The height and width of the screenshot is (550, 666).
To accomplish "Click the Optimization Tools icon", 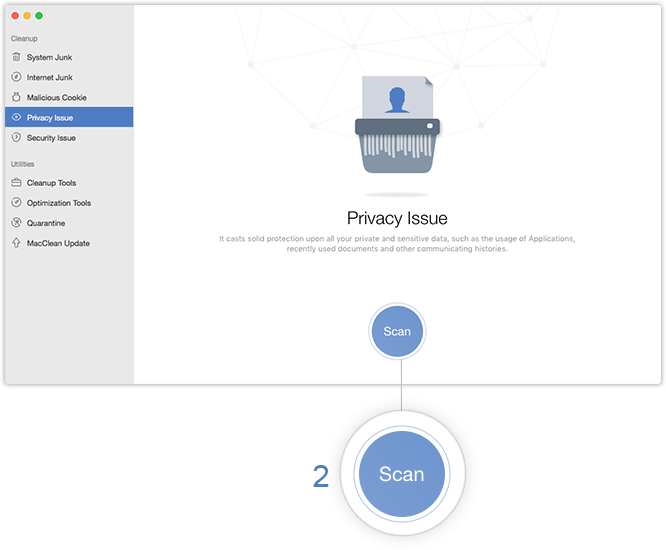I will [x=16, y=203].
